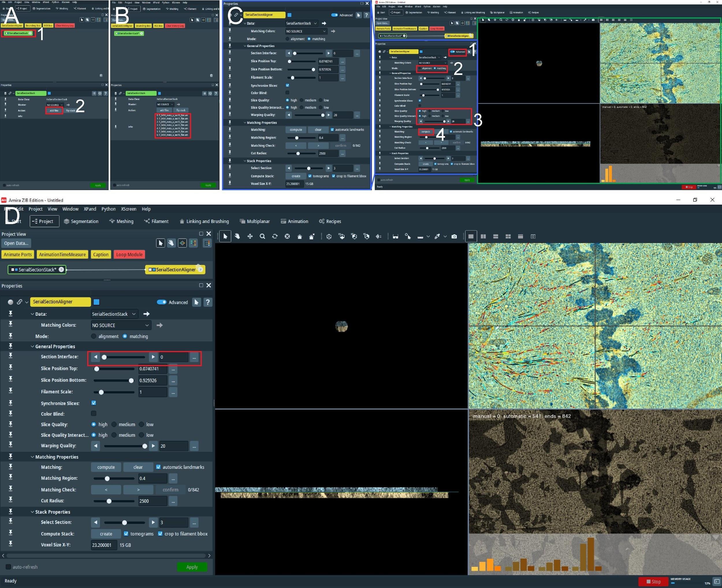Click the Set Home icon in panel D
Viewport: 722px width, 588px height.
point(312,236)
